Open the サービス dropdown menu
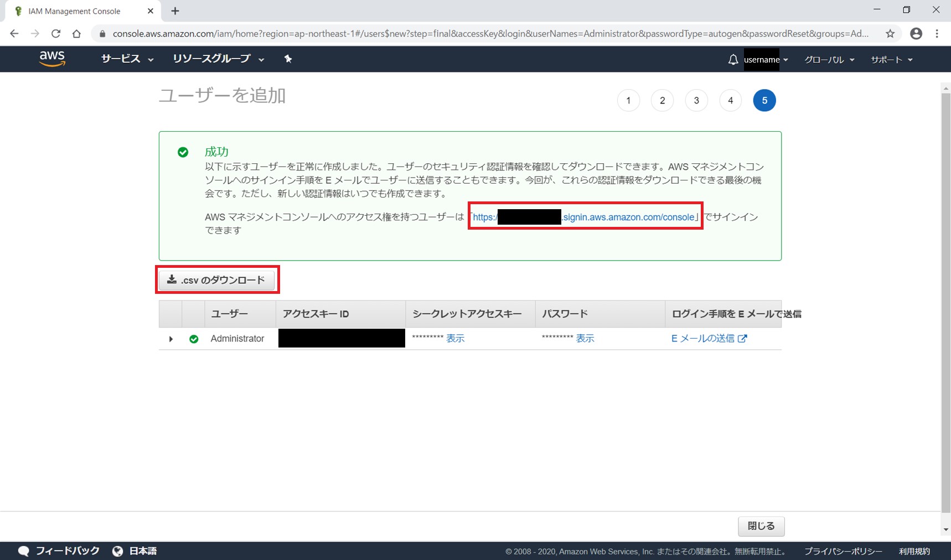This screenshot has height=560, width=951. [x=127, y=59]
